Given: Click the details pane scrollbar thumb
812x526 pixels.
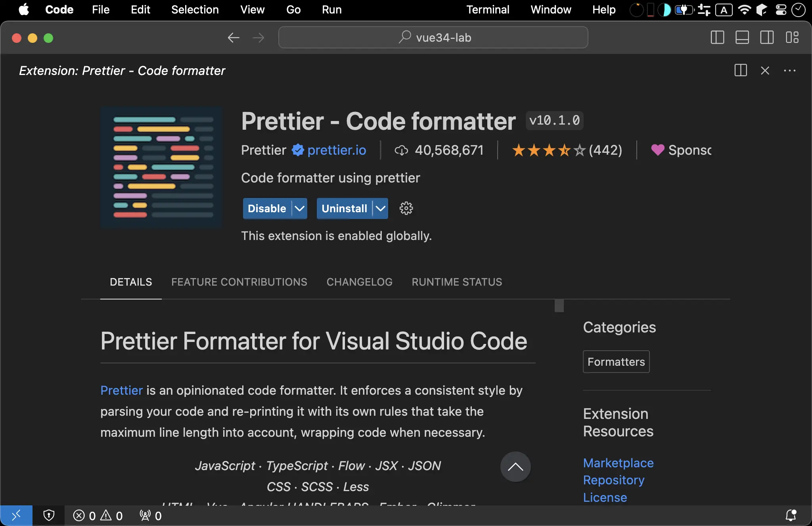Looking at the screenshot, I should pos(559,306).
